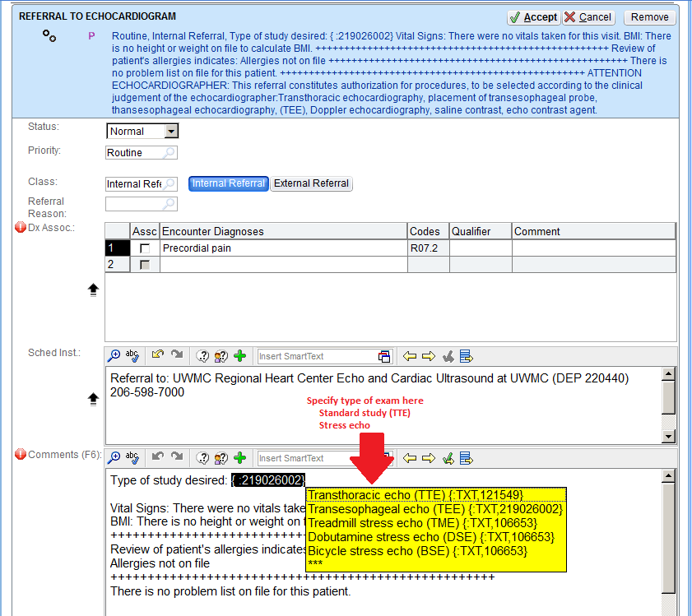The image size is (692, 616).
Task: Open the Status dropdown arrow
Action: click(171, 131)
